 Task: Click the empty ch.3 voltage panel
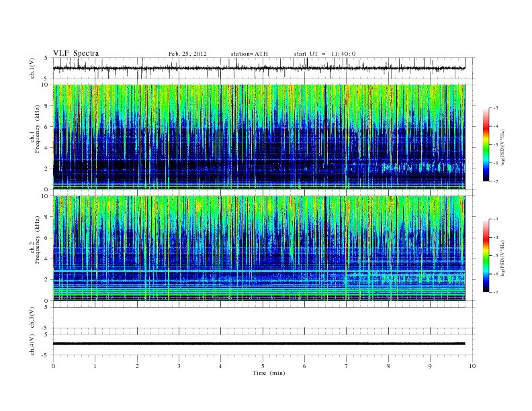pyautogui.click(x=263, y=318)
